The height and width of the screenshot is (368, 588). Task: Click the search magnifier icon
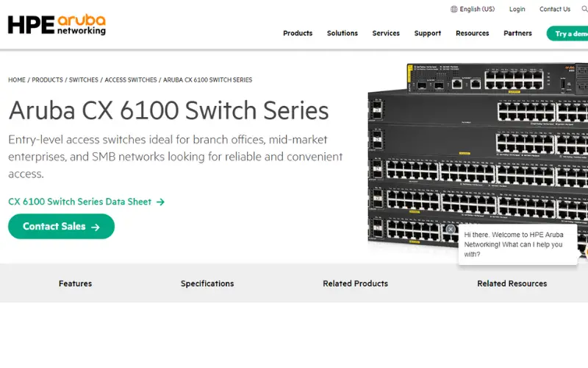[584, 9]
